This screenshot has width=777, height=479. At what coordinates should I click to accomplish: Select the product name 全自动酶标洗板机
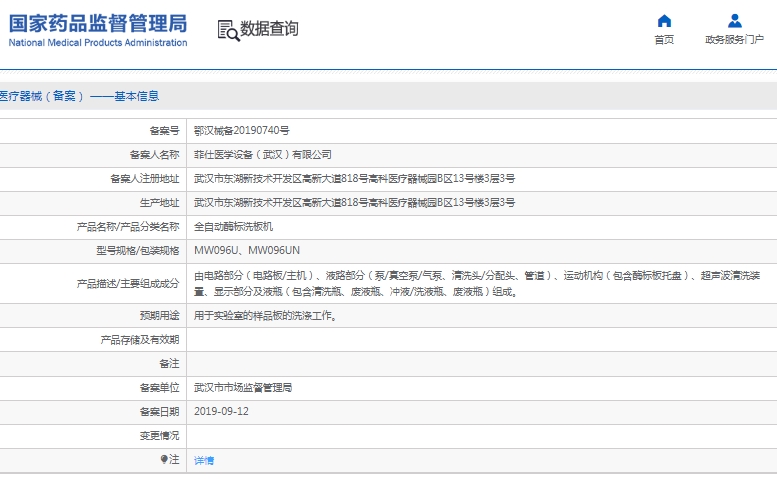coord(233,226)
